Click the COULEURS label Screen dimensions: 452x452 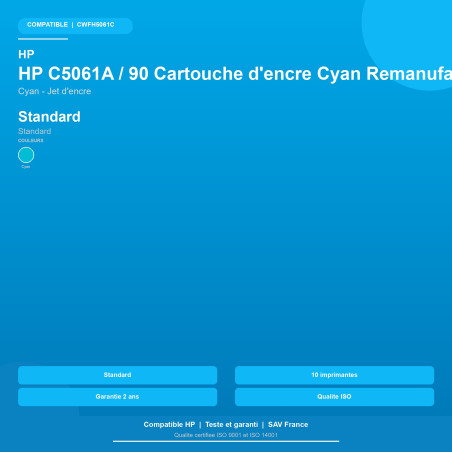coord(31,140)
